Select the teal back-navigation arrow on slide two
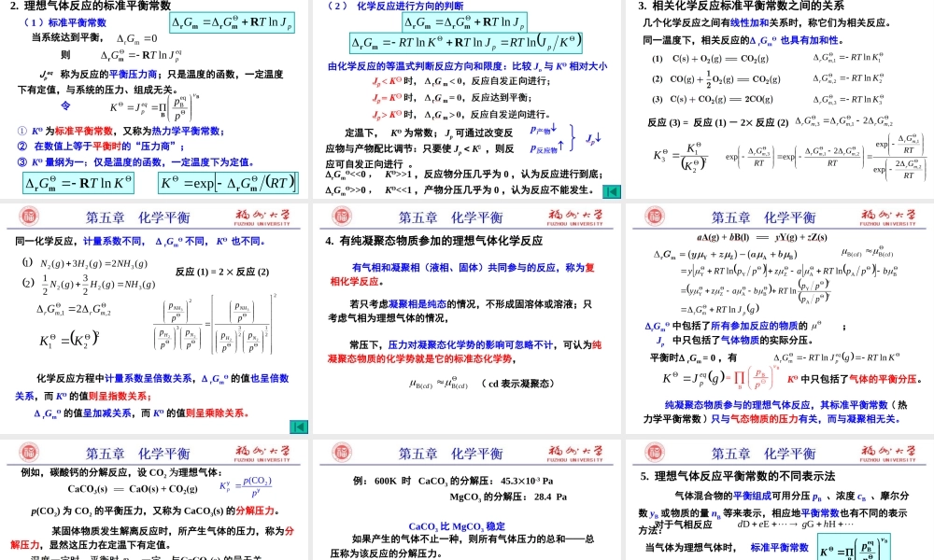This screenshot has height=560, width=934. (612, 190)
